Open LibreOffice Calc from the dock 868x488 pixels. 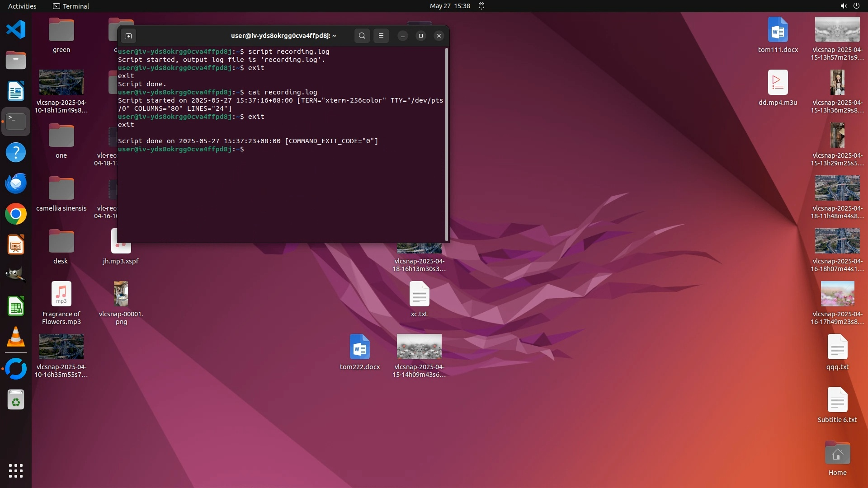pos(16,307)
